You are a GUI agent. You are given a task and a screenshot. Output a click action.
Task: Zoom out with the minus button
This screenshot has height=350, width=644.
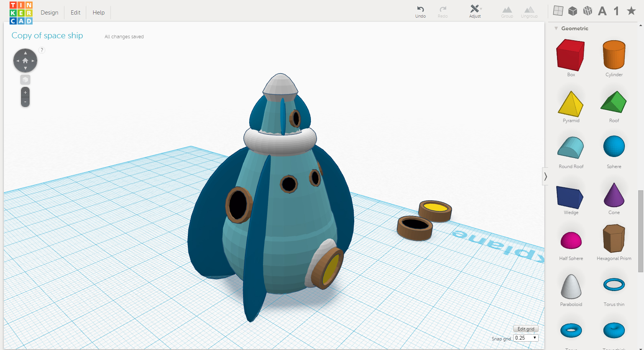(x=25, y=102)
